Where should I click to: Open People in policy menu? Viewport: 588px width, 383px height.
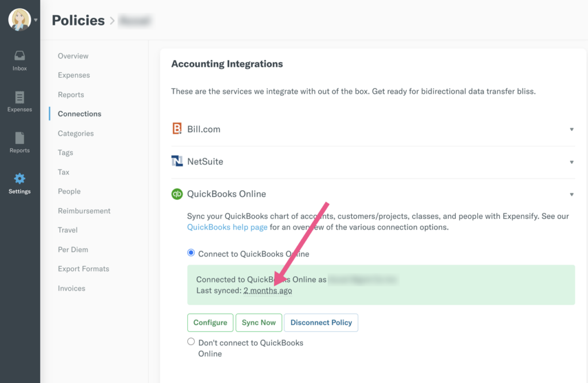69,191
